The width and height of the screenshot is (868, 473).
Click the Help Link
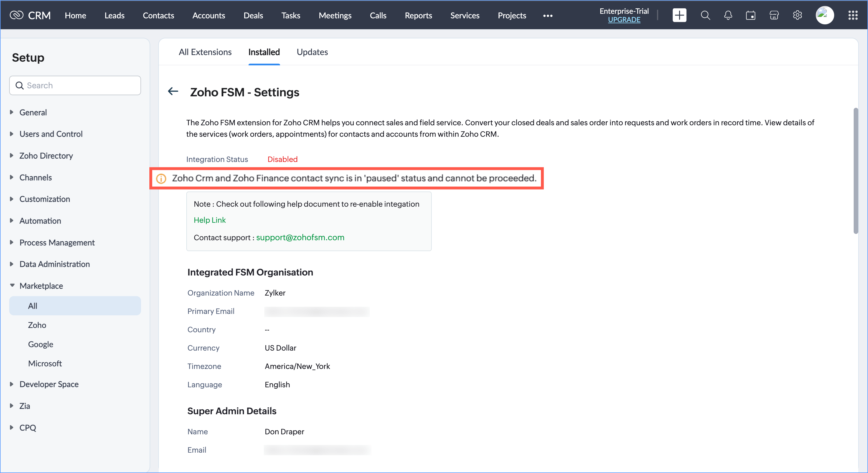[x=210, y=220]
